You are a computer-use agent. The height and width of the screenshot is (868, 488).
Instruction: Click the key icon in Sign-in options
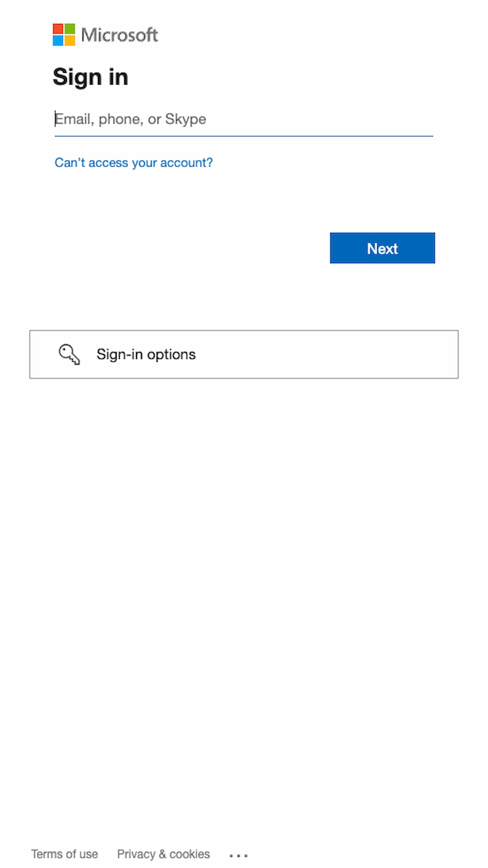click(69, 354)
